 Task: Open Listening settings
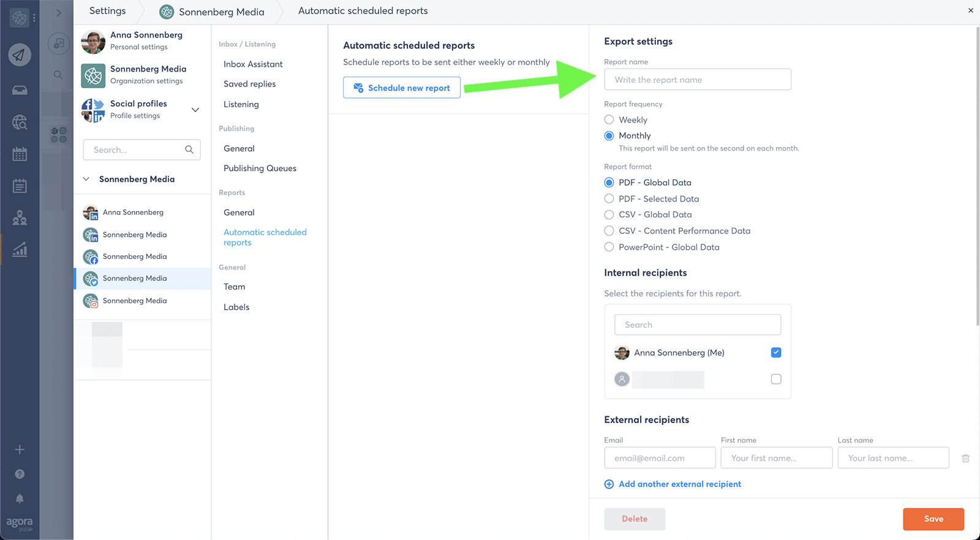click(x=241, y=105)
